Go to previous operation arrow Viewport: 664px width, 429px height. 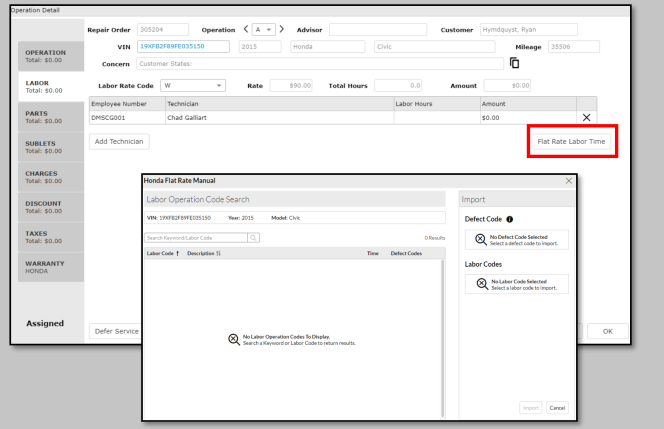coord(245,27)
